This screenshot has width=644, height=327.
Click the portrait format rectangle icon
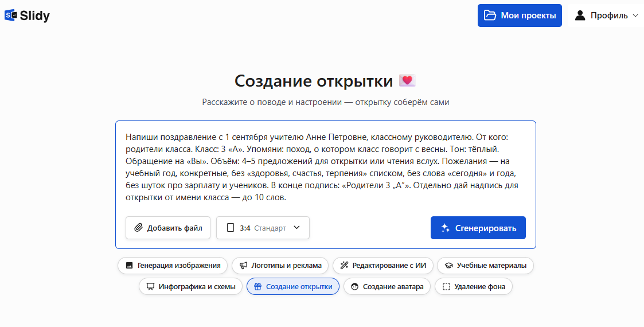[x=231, y=228]
